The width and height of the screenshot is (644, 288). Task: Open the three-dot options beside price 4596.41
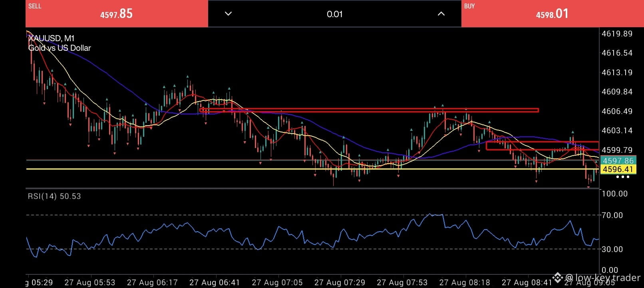pyautogui.click(x=622, y=177)
